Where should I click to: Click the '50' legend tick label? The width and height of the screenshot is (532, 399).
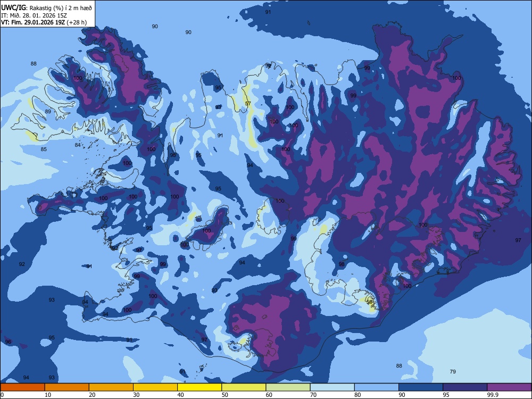(x=225, y=395)
